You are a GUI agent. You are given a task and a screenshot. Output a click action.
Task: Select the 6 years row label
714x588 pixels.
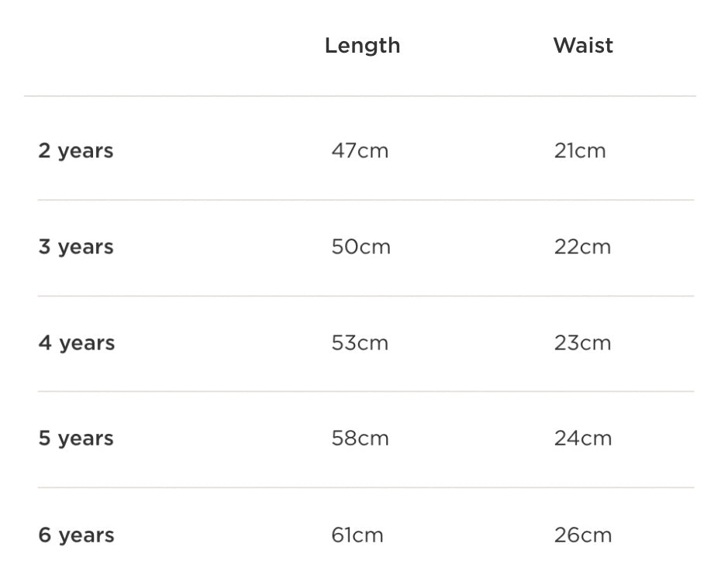(x=76, y=535)
